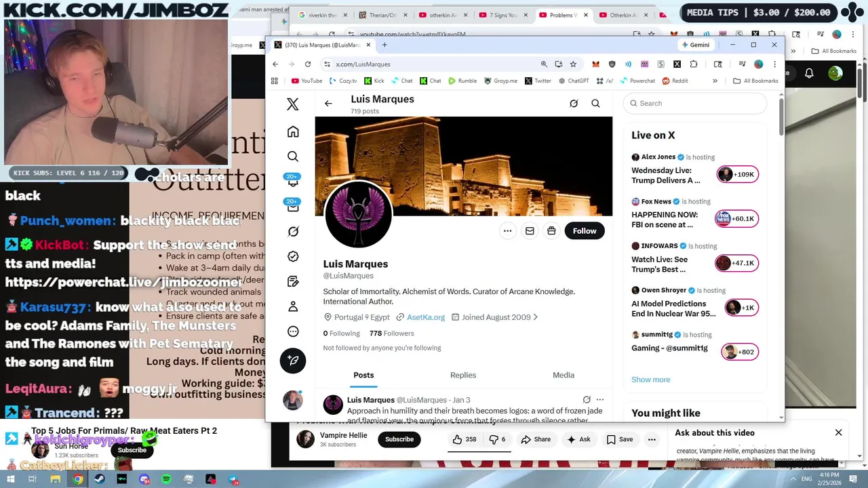Open YouTube bookmark
The width and height of the screenshot is (868, 488).
coord(307,81)
